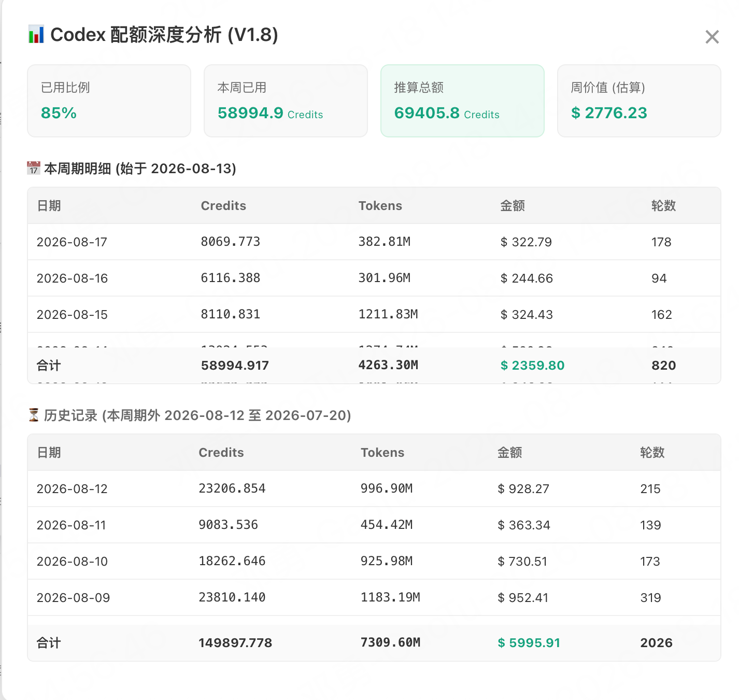Click rounds value 94

click(659, 278)
